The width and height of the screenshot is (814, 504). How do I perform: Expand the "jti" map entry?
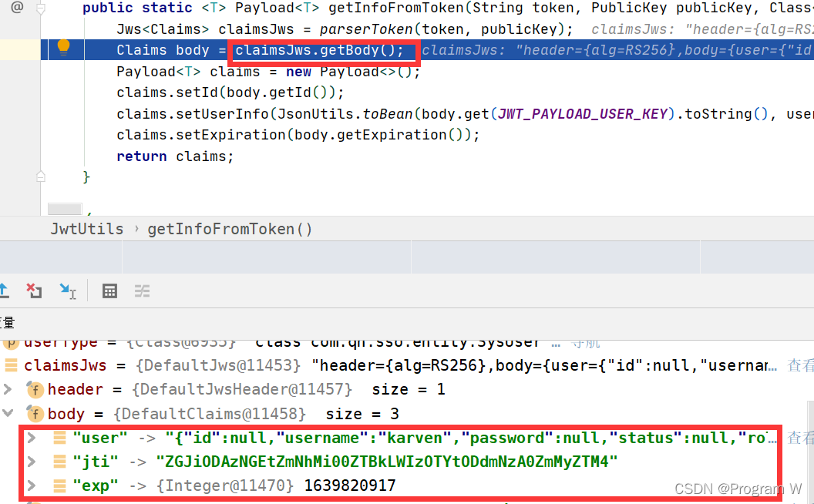[x=32, y=461]
